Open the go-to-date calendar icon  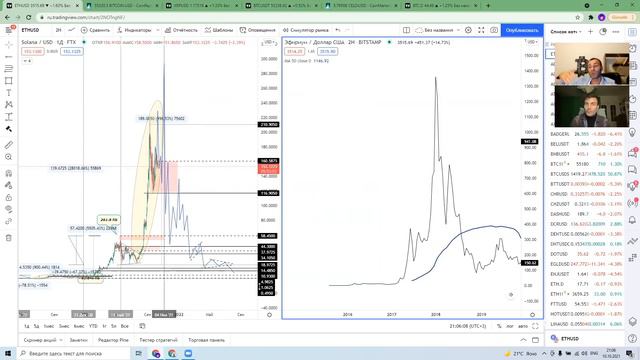(142, 326)
